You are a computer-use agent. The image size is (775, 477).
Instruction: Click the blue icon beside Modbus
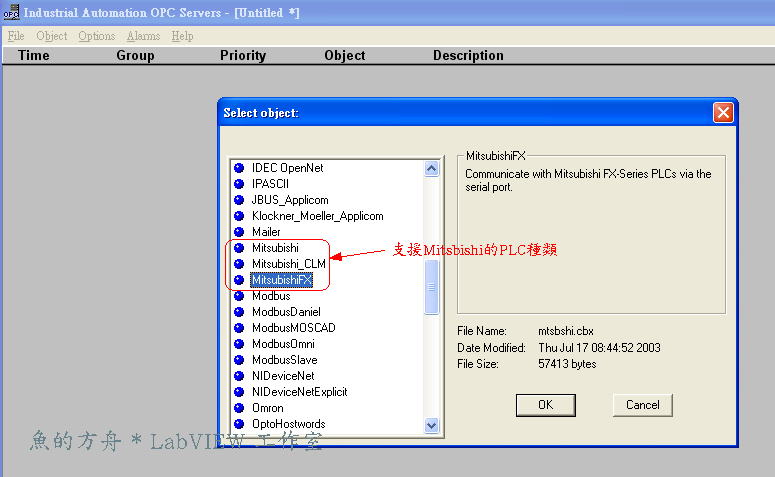tap(239, 296)
